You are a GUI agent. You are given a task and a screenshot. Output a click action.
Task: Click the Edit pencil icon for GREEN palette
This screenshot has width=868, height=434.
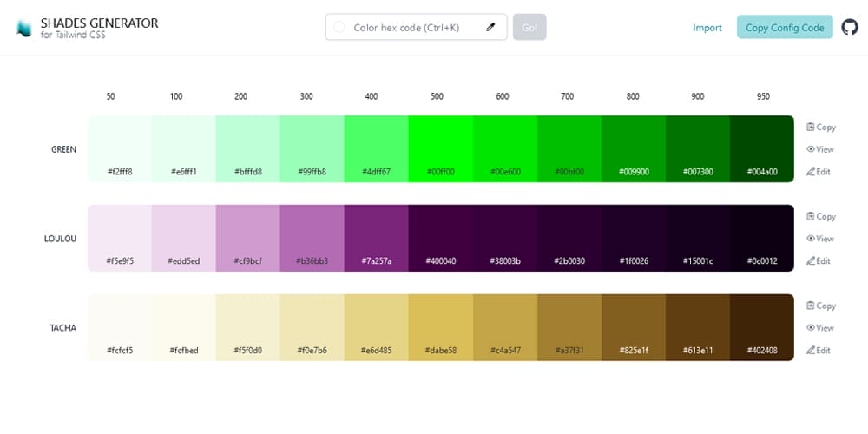point(811,172)
